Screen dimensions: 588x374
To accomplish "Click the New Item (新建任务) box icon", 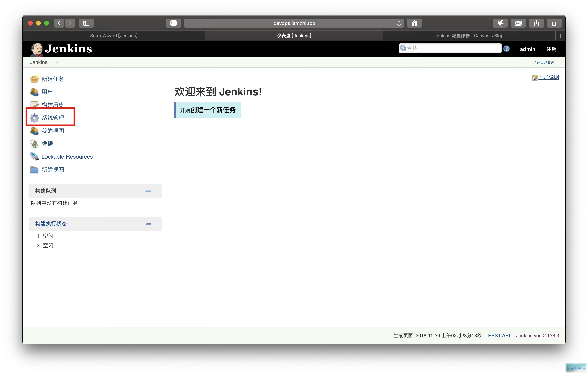I will 34,79.
